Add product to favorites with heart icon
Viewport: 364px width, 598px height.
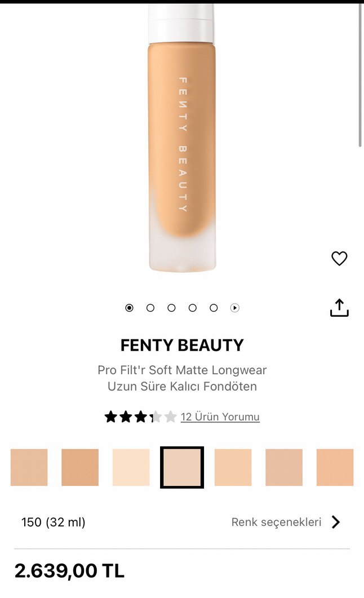[339, 259]
